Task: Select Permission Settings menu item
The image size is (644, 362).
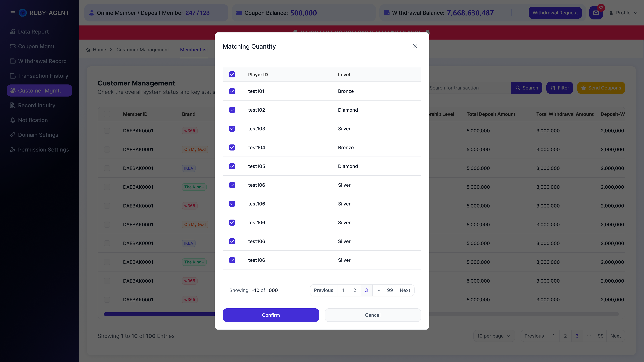Action: pos(39,149)
